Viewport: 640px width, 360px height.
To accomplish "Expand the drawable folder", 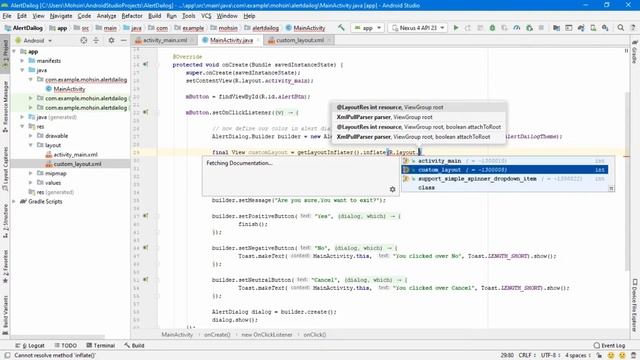I will pos(31,136).
